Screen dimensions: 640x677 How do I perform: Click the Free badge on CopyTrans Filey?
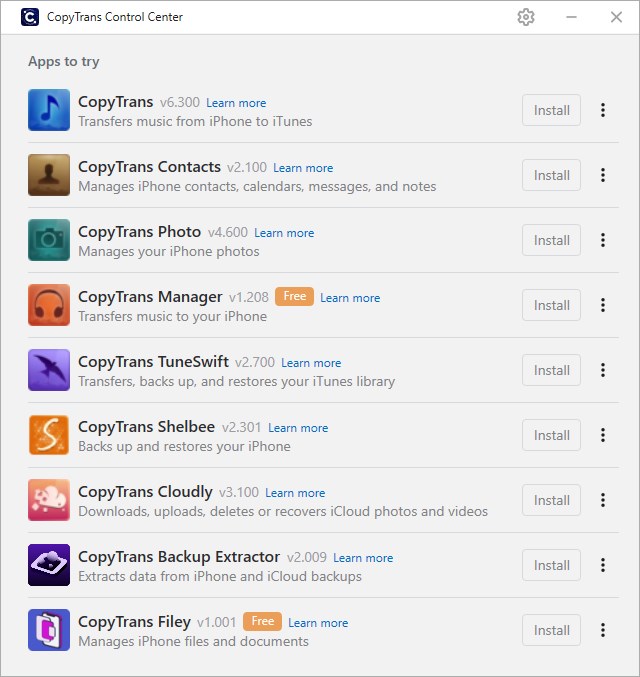click(263, 621)
